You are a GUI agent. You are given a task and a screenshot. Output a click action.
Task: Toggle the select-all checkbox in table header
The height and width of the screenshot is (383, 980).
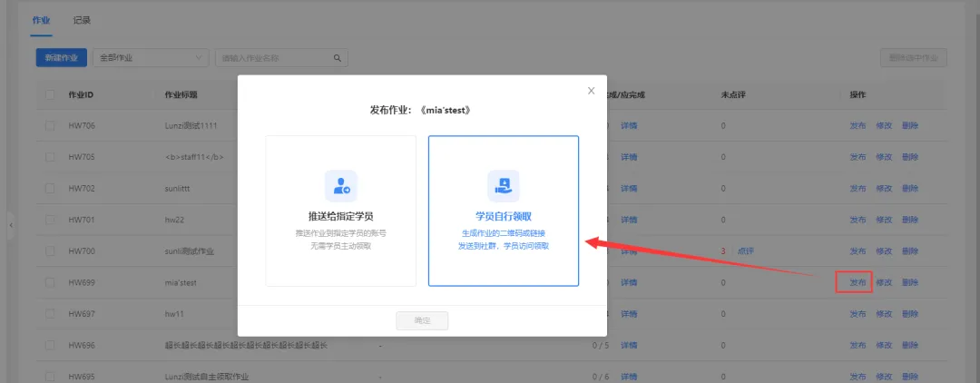[x=50, y=94]
